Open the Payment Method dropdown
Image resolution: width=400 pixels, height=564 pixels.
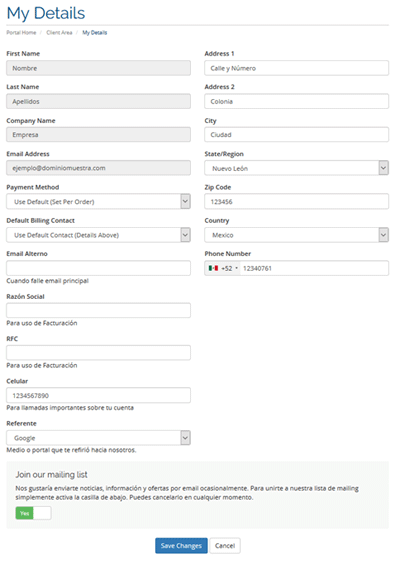98,201
